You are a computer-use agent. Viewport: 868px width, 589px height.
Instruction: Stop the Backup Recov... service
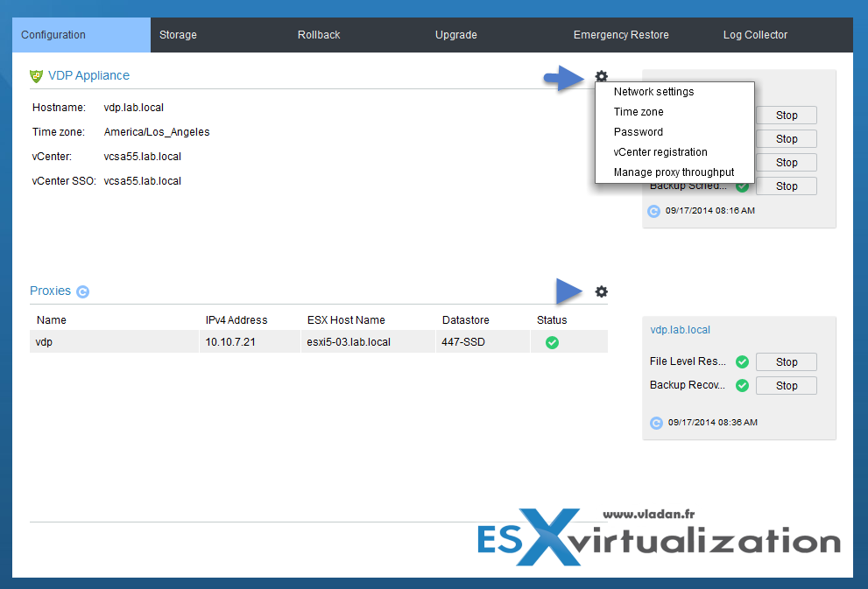(x=786, y=385)
